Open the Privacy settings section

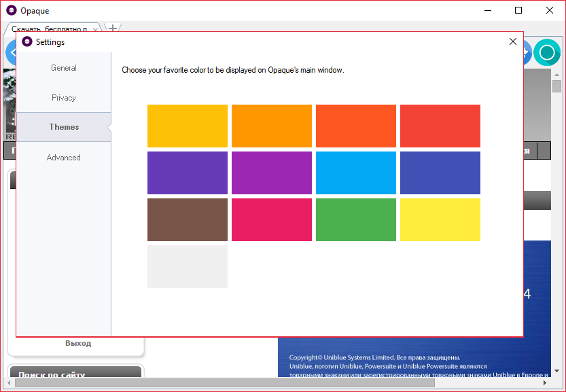click(64, 98)
